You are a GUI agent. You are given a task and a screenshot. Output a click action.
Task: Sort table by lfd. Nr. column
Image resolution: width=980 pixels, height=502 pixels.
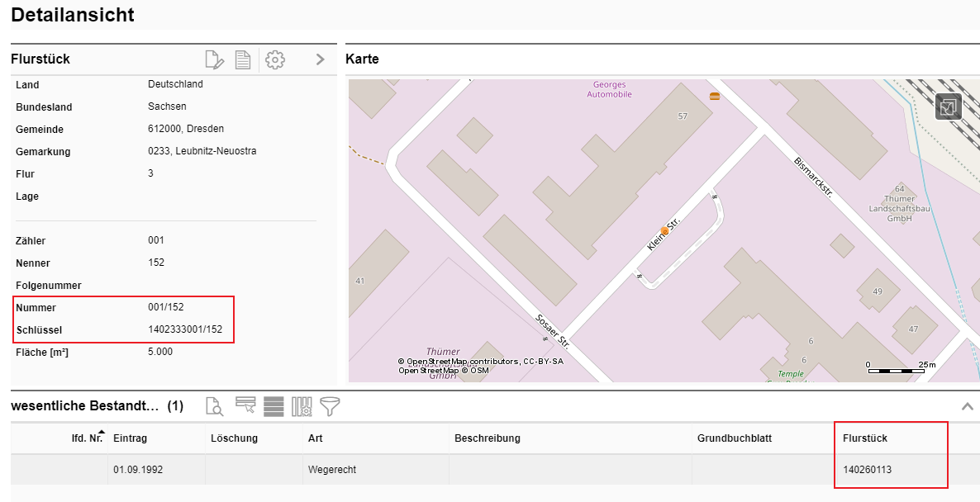(87, 438)
